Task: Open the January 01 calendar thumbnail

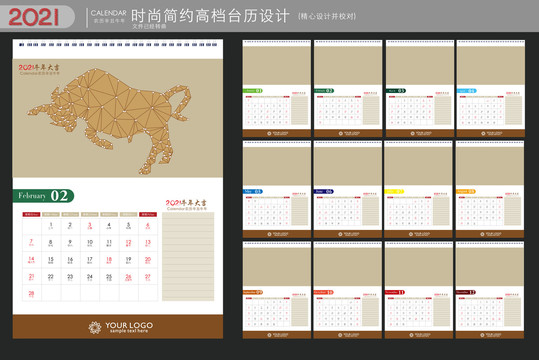Action: coord(277,88)
